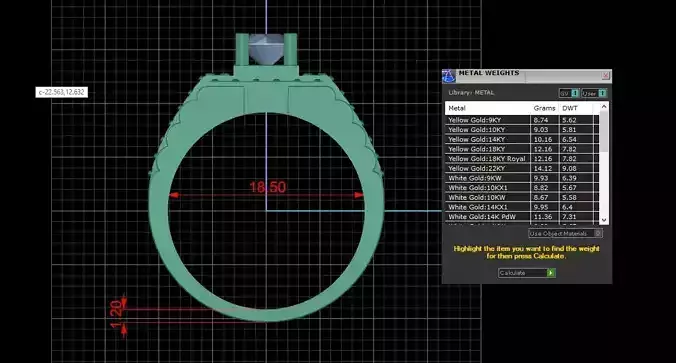The image size is (676, 363).
Task: Toggle the User library button
Action: click(x=594, y=93)
